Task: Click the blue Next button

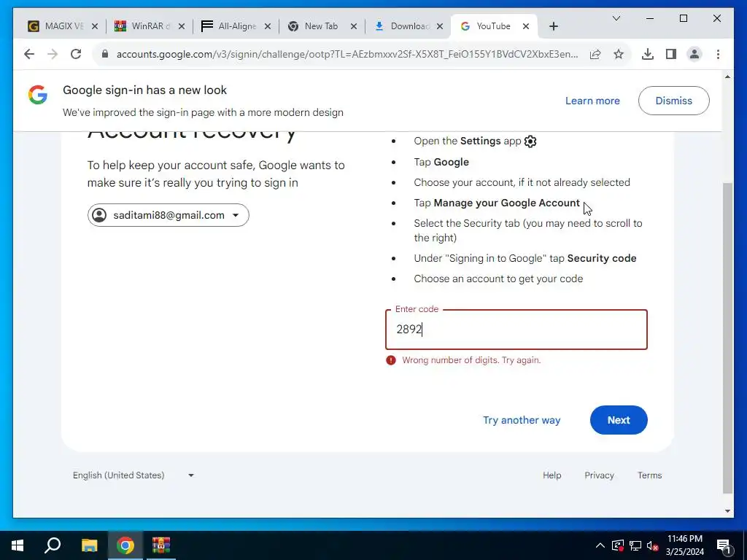Action: 619,420
